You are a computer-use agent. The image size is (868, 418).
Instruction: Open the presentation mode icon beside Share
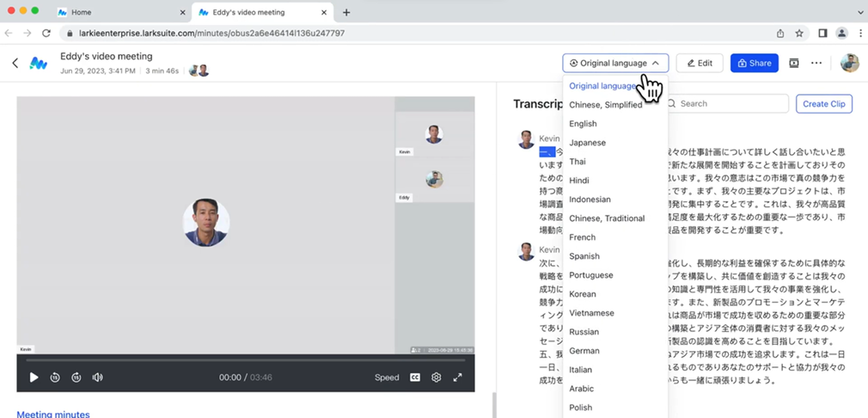point(794,63)
